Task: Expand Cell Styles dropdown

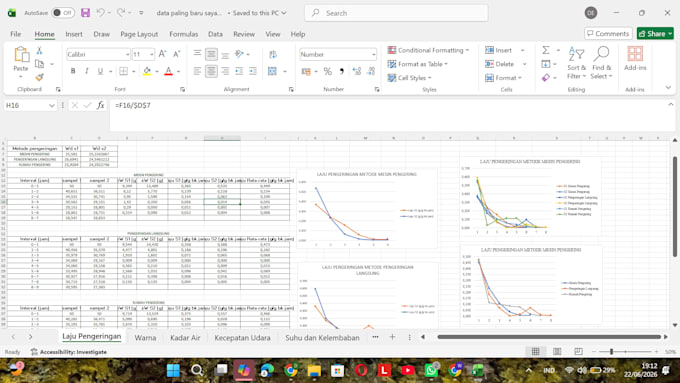Action: pyautogui.click(x=409, y=78)
